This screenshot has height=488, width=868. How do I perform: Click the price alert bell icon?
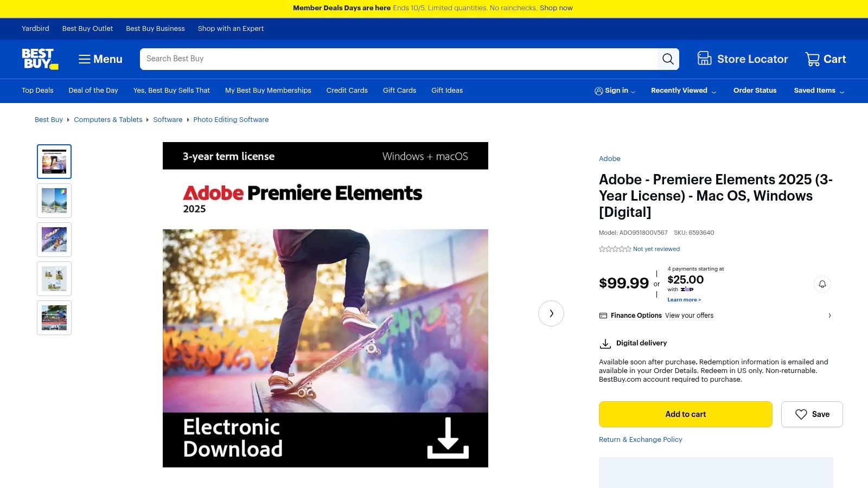click(822, 284)
